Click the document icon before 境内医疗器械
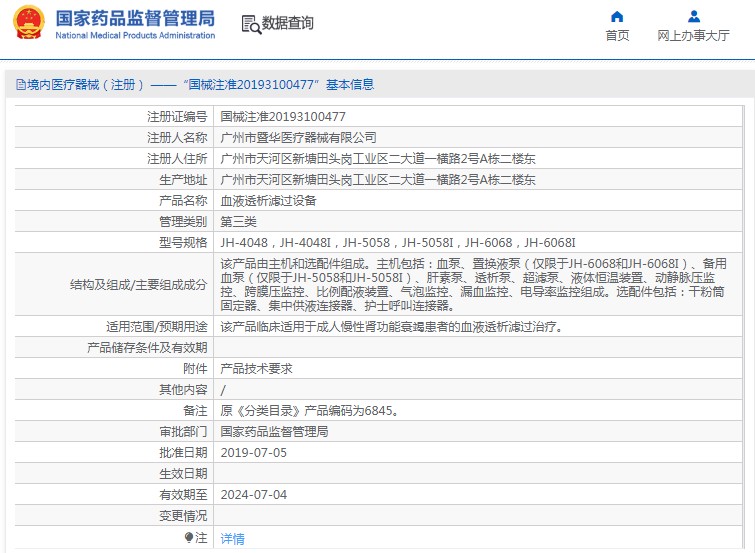 (x=10, y=86)
